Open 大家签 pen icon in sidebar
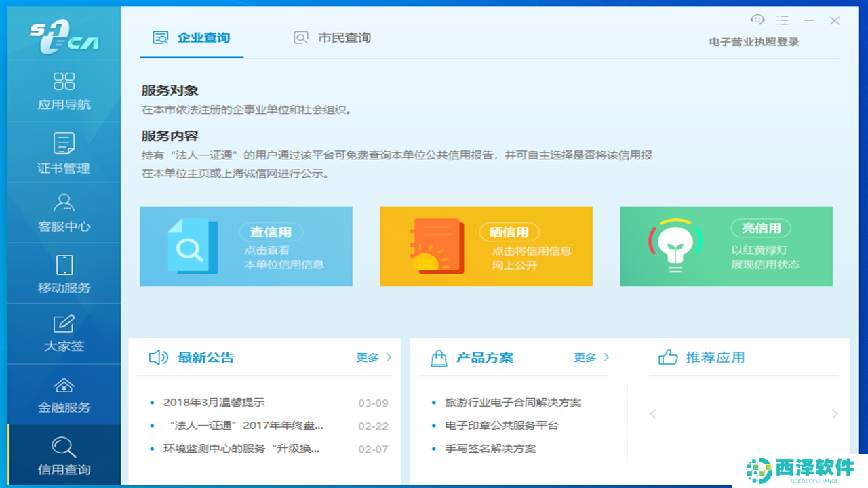Viewport: 868px width, 488px height. click(x=64, y=324)
